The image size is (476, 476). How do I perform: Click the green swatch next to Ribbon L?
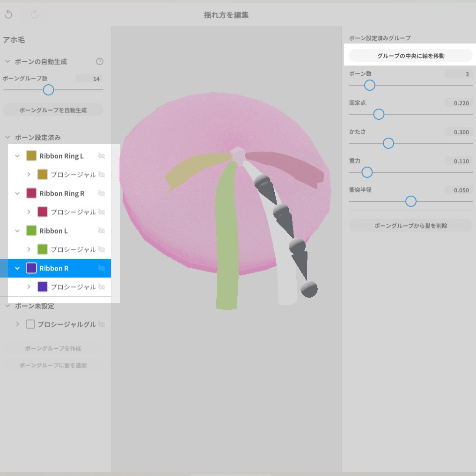[30, 231]
